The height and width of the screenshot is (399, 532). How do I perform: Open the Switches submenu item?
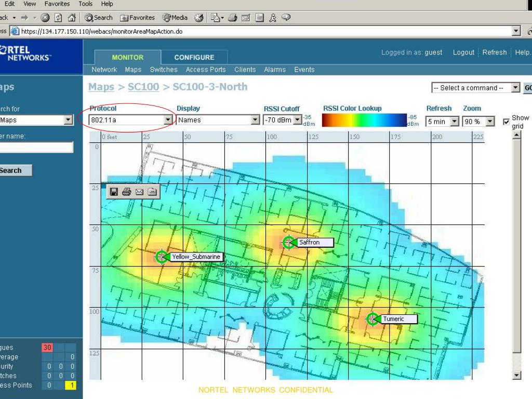[164, 70]
